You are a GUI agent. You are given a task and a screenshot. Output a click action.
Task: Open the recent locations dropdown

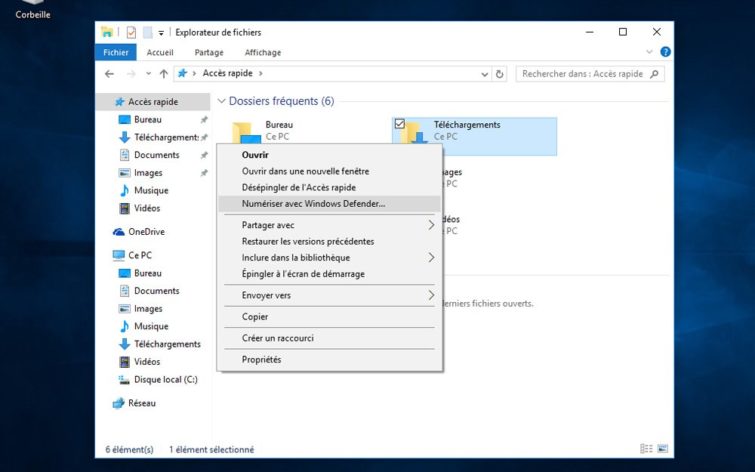148,74
